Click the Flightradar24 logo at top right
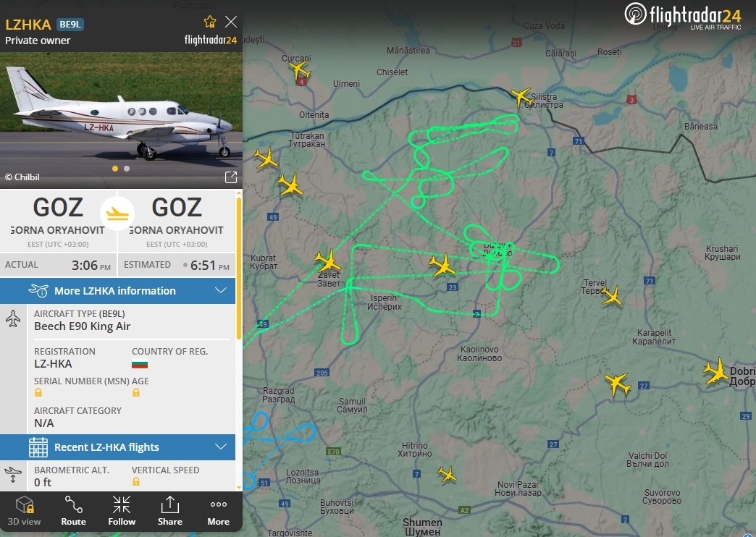The image size is (756, 537). [683, 16]
